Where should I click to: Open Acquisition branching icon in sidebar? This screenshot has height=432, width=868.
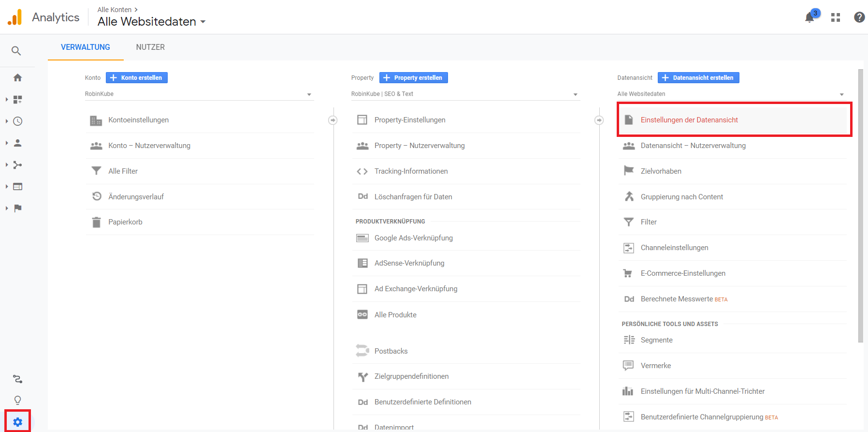[18, 165]
